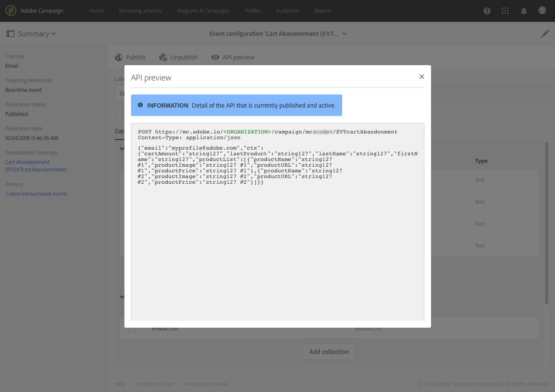The height and width of the screenshot is (392, 555).
Task: Open the apps grid switcher icon
Action: coord(505,11)
